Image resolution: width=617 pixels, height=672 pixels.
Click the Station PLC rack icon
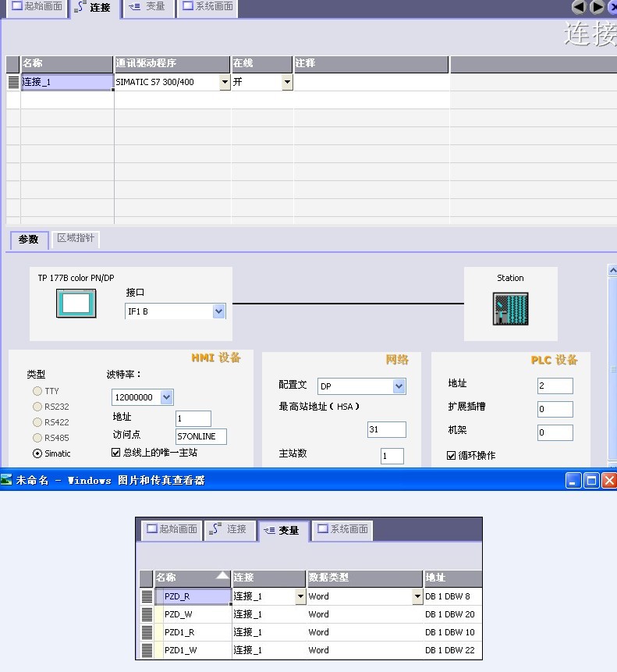[510, 308]
